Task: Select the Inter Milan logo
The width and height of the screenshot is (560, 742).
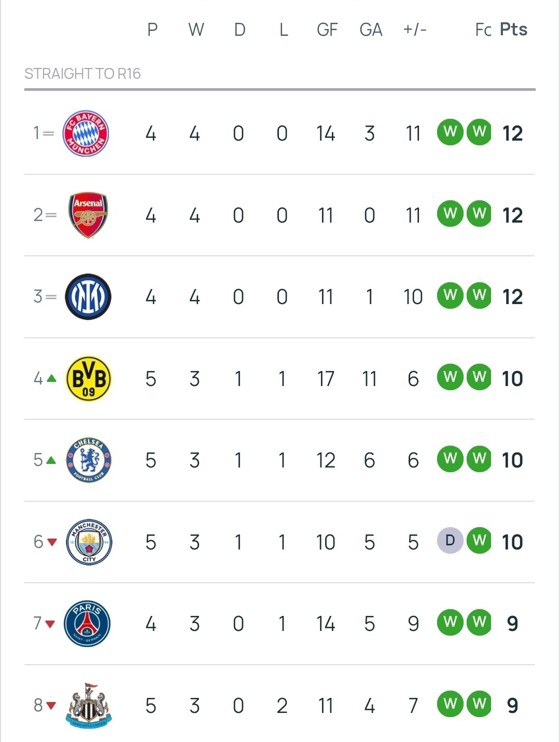Action: (x=88, y=297)
